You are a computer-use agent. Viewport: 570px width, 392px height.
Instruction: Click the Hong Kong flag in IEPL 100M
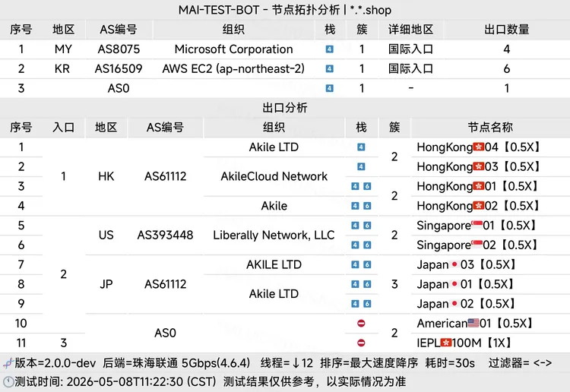[x=446, y=343]
